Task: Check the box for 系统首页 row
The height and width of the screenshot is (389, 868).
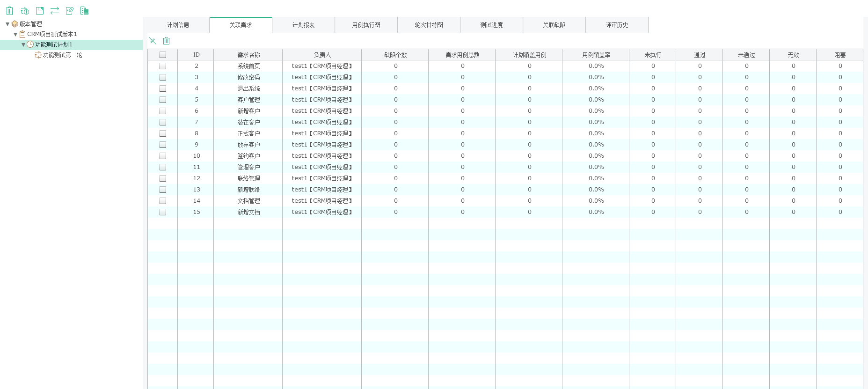Action: coord(163,66)
